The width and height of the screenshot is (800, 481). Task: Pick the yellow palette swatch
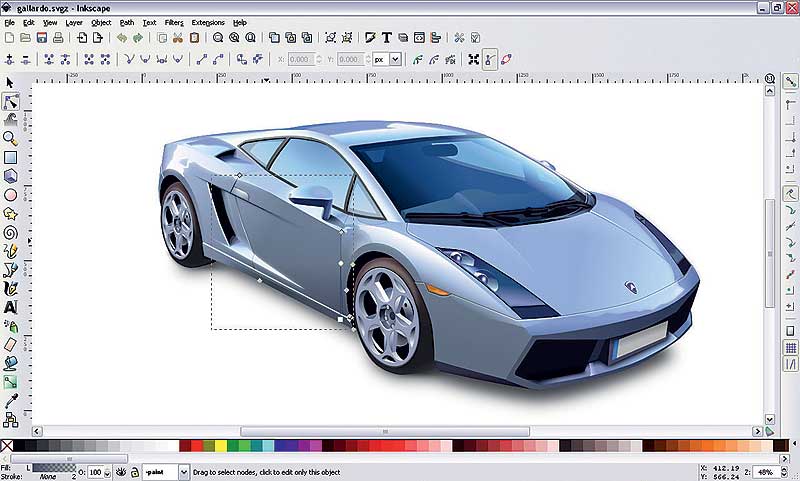[220, 446]
